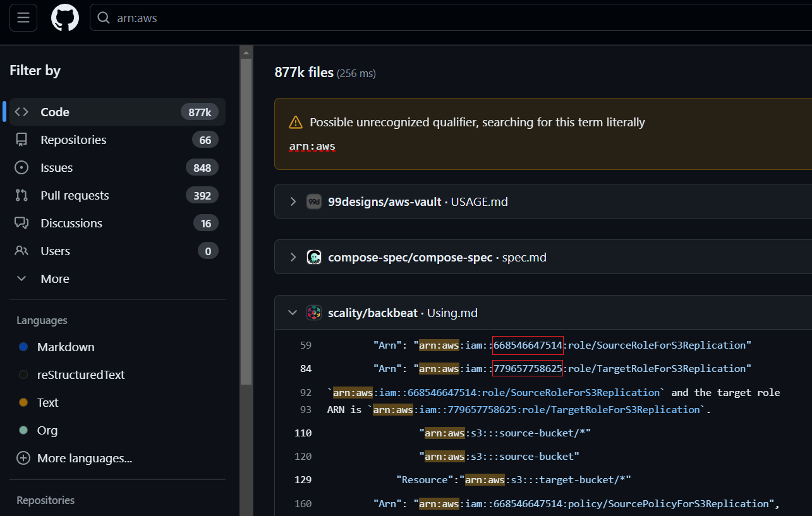Select the Repositories filter
The height and width of the screenshot is (516, 812).
coord(117,140)
